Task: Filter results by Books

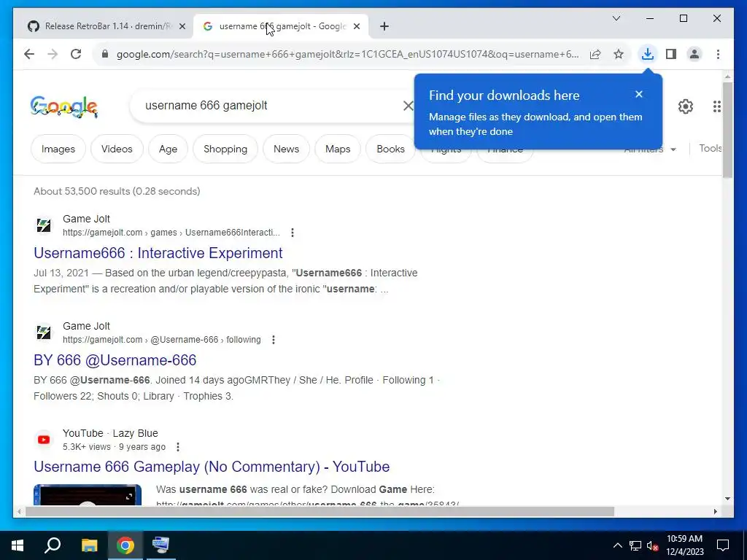Action: [x=391, y=149]
